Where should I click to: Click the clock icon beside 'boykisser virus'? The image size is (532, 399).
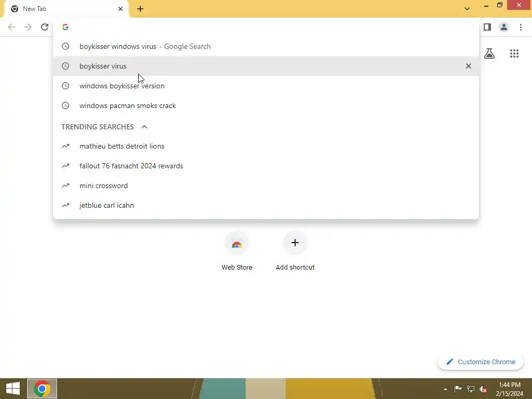[x=65, y=66]
